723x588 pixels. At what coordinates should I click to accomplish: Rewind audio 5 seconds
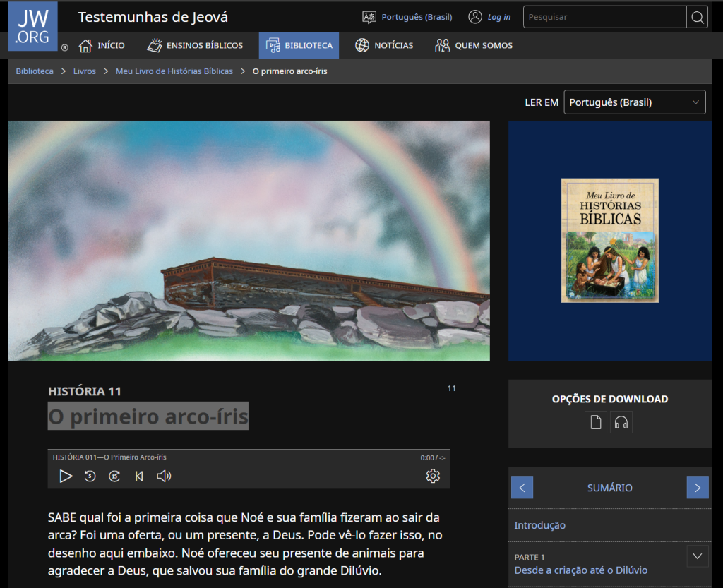tap(90, 476)
